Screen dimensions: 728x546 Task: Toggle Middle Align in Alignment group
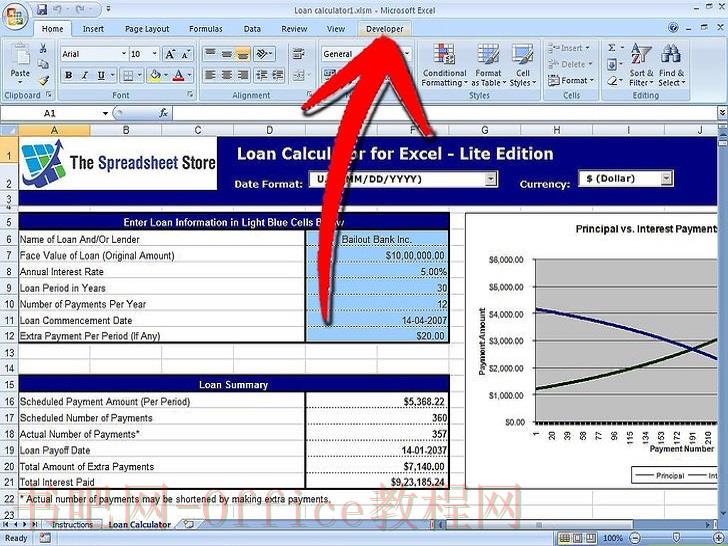click(x=227, y=54)
